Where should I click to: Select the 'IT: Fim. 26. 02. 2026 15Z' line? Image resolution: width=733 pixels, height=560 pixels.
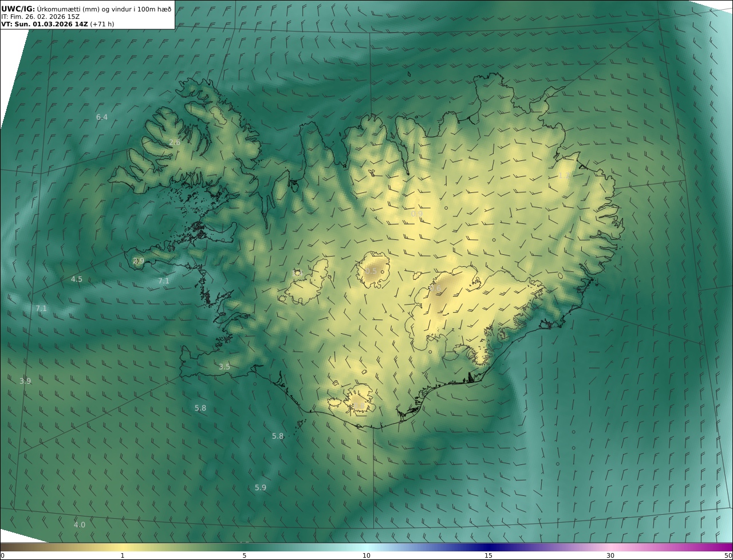point(40,17)
